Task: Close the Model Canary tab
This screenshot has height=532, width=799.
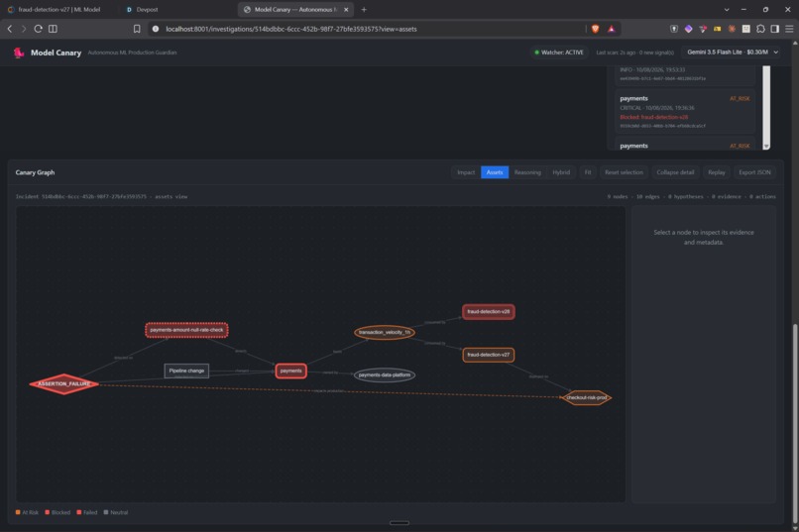Action: click(346, 9)
